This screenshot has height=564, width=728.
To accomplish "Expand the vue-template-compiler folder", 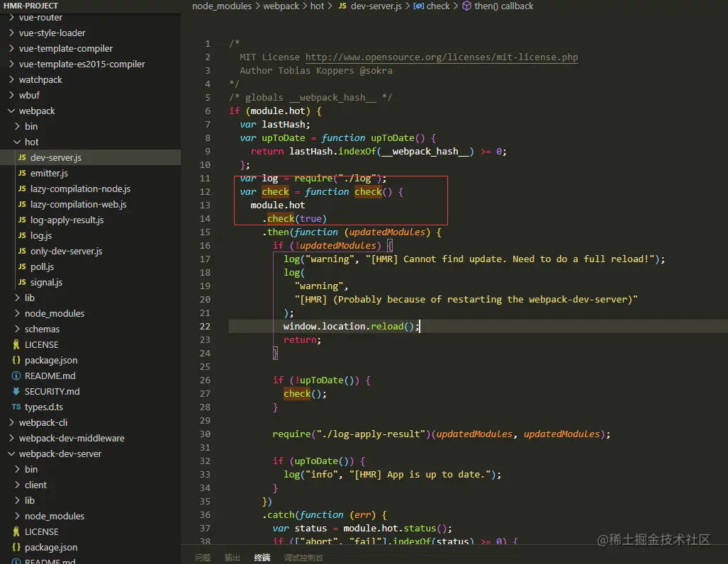I will click(x=11, y=48).
